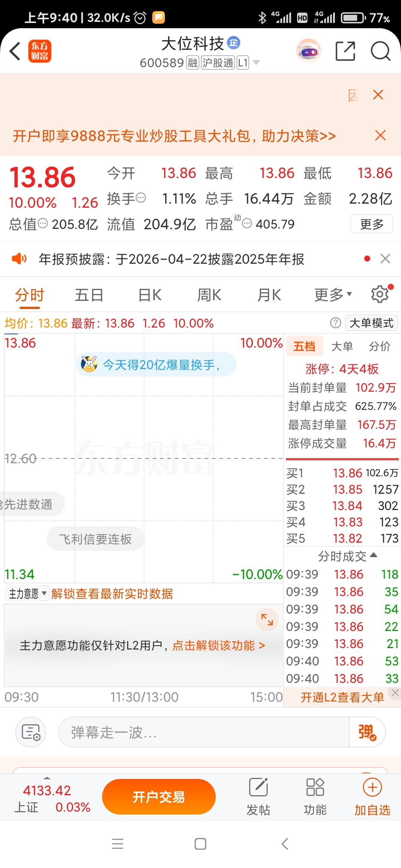Open the 年报预披露 announcement text

[x=171, y=259]
